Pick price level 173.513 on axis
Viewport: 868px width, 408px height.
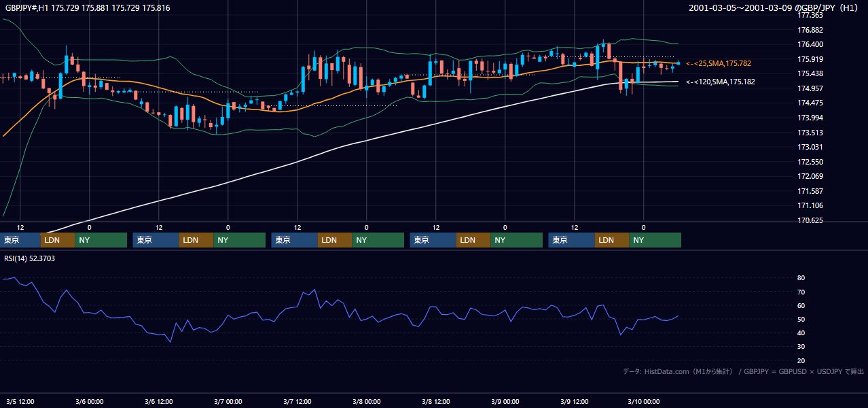click(810, 133)
